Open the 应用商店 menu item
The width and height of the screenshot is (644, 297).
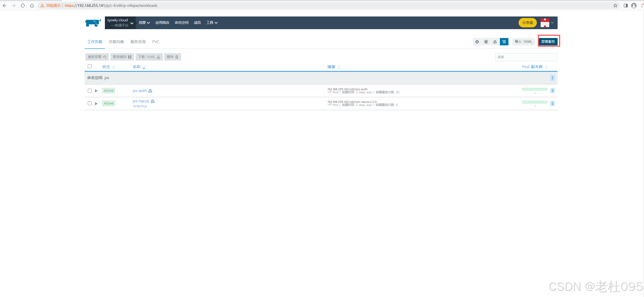coord(162,23)
